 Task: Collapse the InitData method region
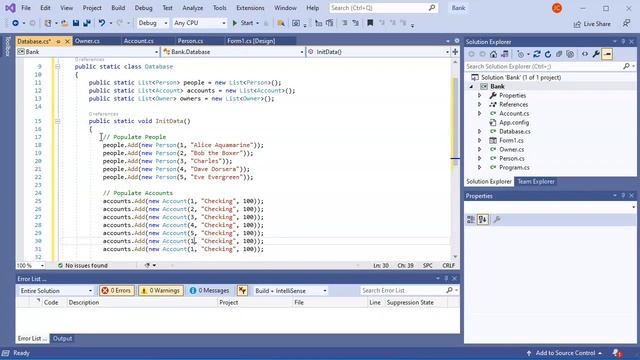pyautogui.click(x=58, y=121)
